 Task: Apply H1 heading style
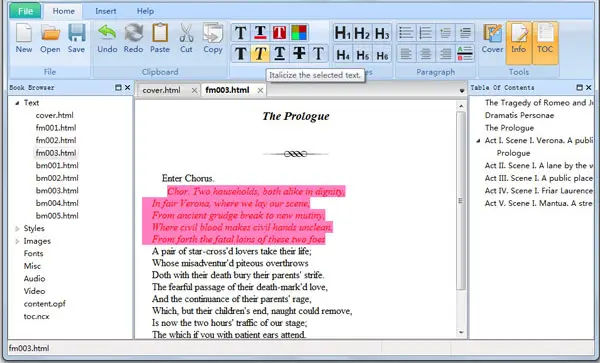coord(342,33)
